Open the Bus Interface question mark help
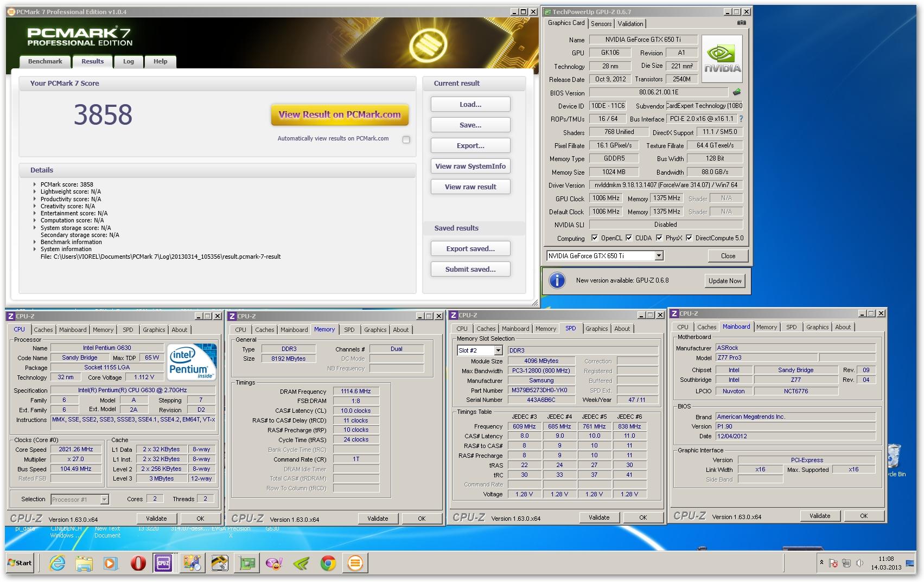924x582 pixels. [741, 119]
